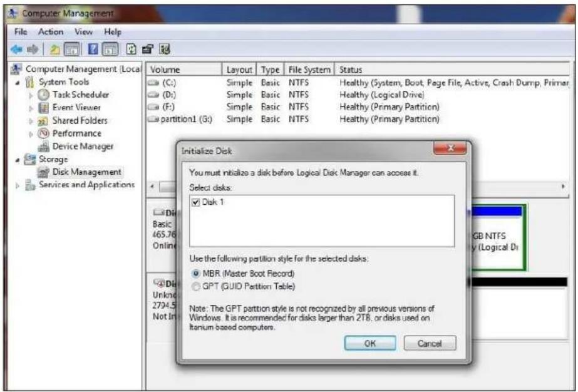
Task: Toggle the Show/Hide Action Pane toolbar icon
Action: 110,49
